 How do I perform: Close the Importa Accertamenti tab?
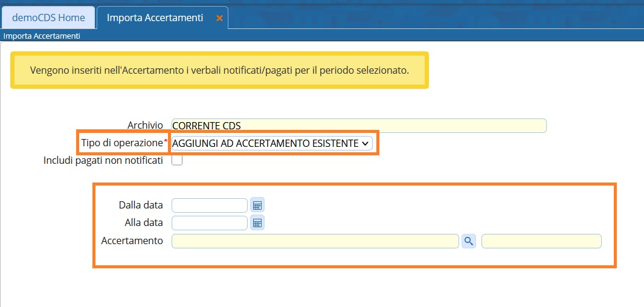tap(219, 18)
